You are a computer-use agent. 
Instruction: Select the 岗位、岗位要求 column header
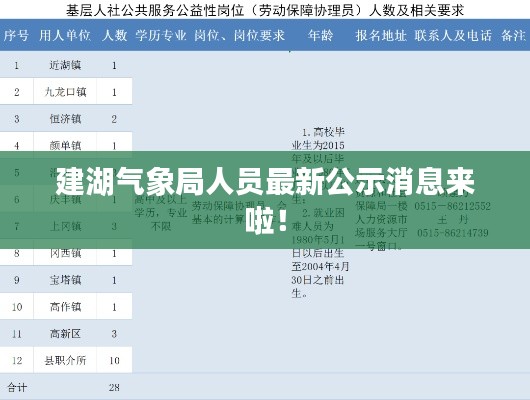pos(240,36)
